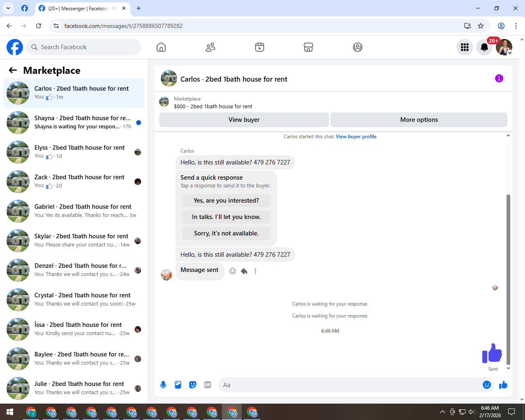Open Îssa conversation in the list
Viewport: 525px width, 420px height.
[74, 329]
